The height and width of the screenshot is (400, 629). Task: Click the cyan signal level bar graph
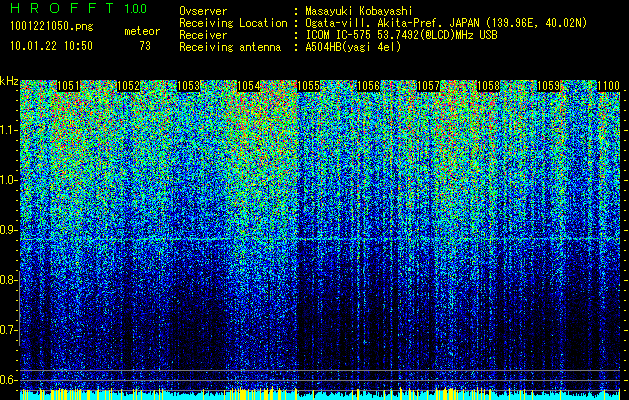pyautogui.click(x=320, y=394)
